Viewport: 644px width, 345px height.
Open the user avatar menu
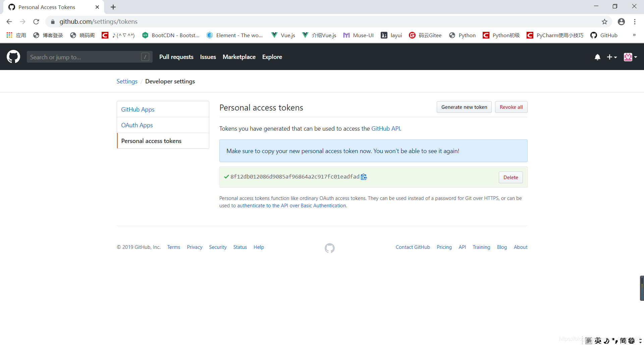(x=630, y=57)
